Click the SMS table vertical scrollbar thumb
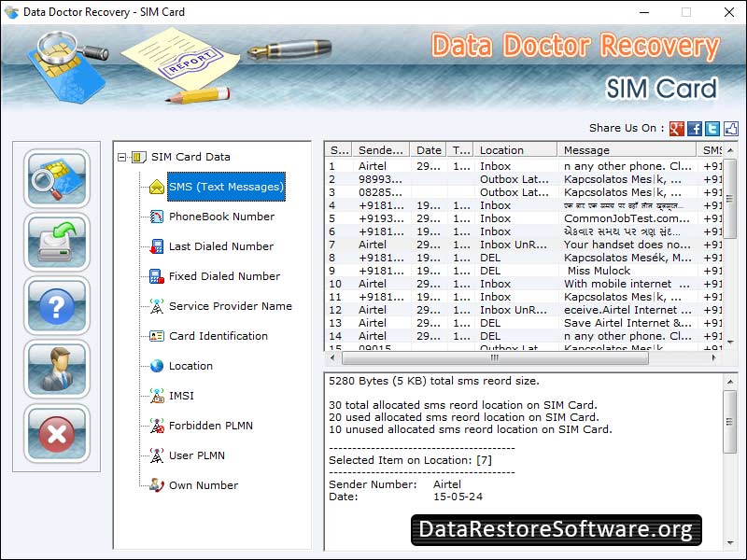The width and height of the screenshot is (747, 560). pyautogui.click(x=730, y=199)
